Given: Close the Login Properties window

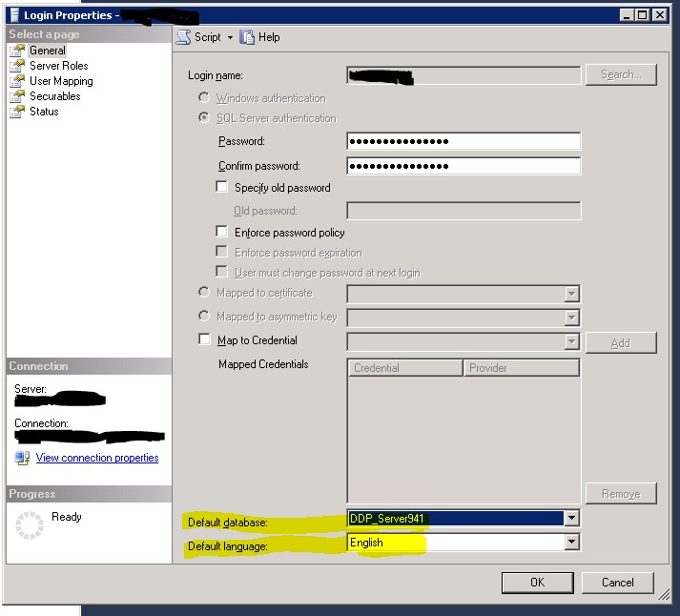Looking at the screenshot, I should (660, 15).
